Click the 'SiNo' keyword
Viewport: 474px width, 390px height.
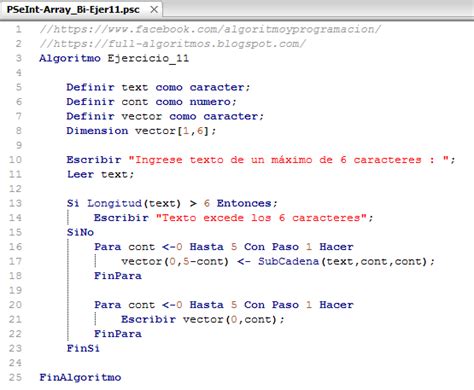pos(80,232)
